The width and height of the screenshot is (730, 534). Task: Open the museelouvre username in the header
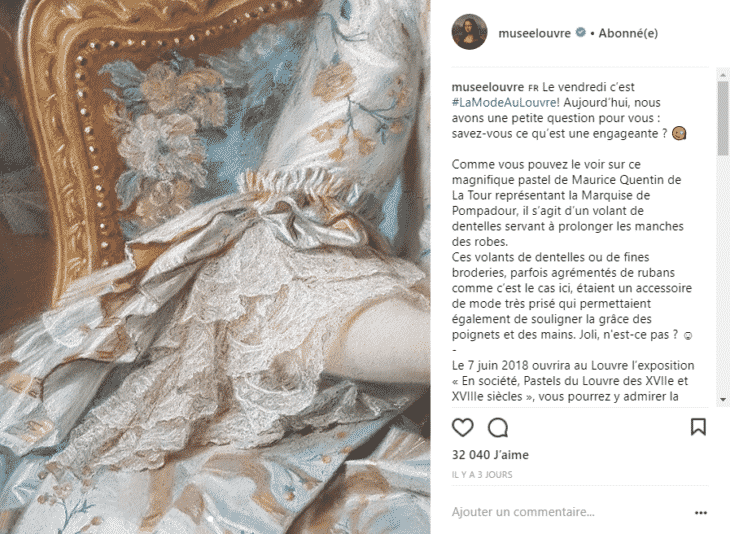534,33
